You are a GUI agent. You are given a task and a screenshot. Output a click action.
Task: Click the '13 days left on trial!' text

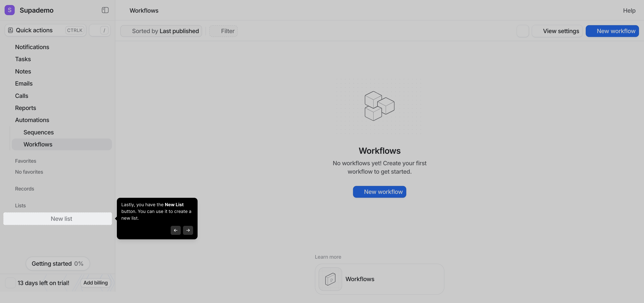point(43,283)
